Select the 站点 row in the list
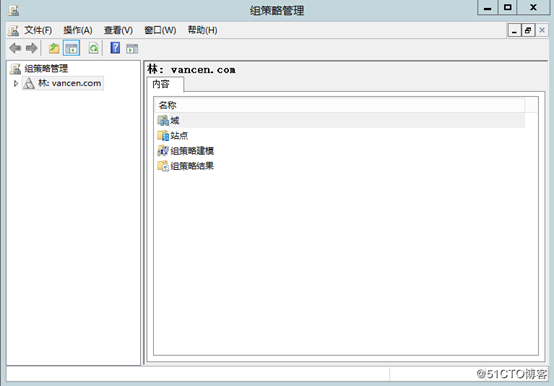This screenshot has width=554, height=386. pos(340,136)
